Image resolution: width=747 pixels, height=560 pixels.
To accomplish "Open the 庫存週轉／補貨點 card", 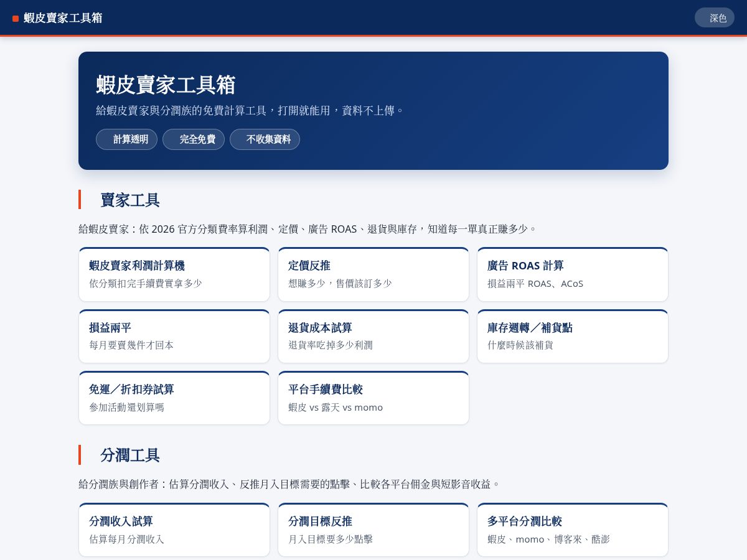I will [x=573, y=336].
